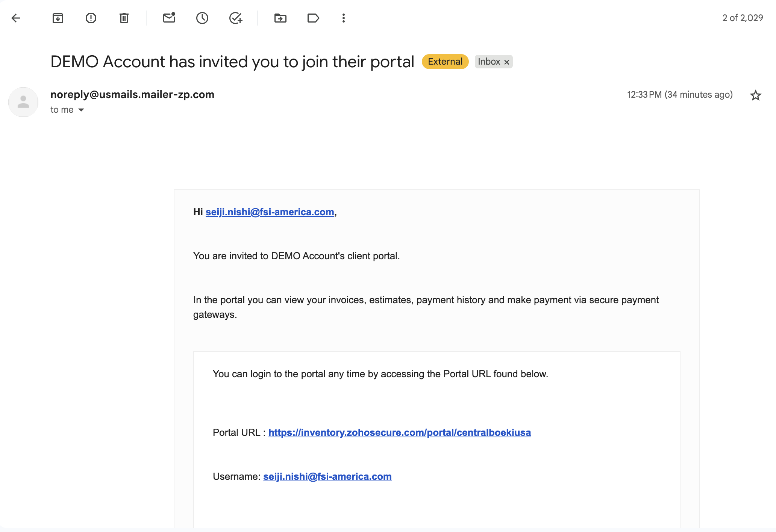The image size is (776, 532).
Task: Mark this email as unread
Action: 169,18
